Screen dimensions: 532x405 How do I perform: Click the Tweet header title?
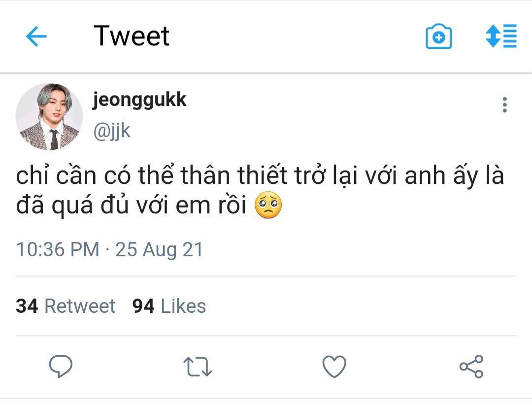132,36
